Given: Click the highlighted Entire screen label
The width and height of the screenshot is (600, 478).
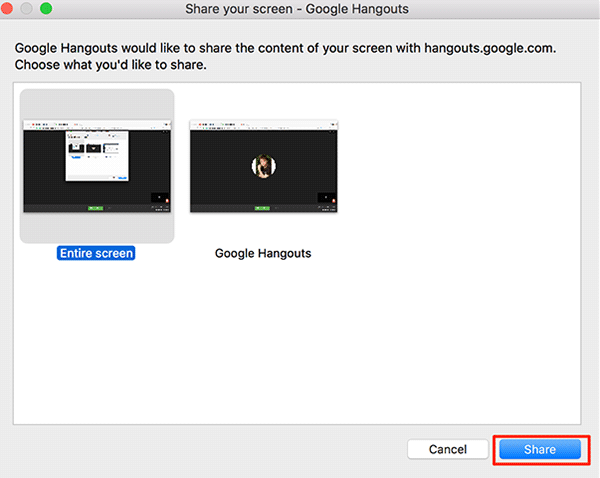Looking at the screenshot, I should [96, 253].
